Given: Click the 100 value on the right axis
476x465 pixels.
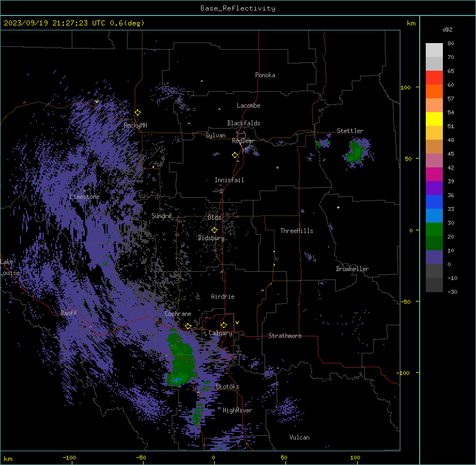Looking at the screenshot, I should tap(405, 87).
